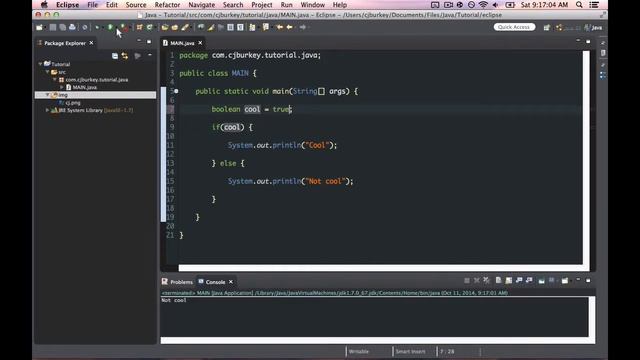Image resolution: width=640 pixels, height=360 pixels.
Task: Click the Clear Console page icon
Action: click(x=498, y=280)
